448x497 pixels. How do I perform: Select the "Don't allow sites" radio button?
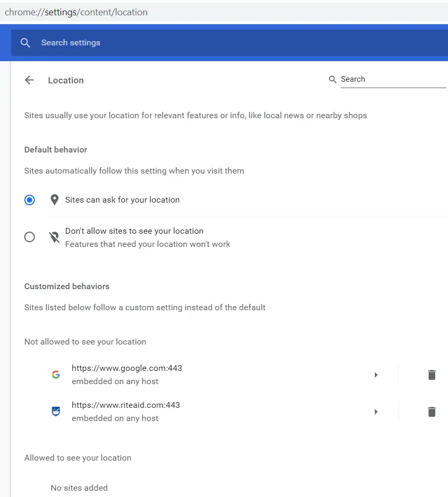(x=30, y=237)
